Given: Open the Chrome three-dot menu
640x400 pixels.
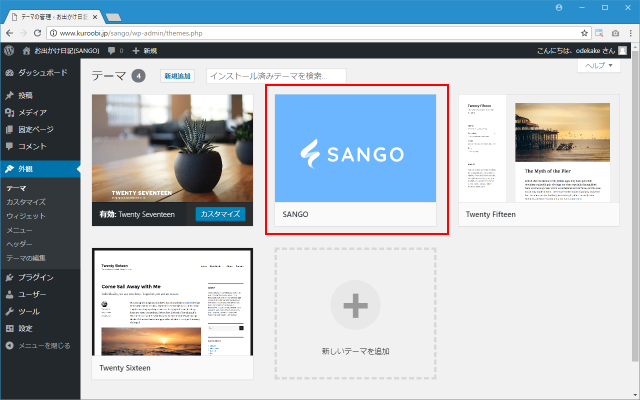Looking at the screenshot, I should [631, 33].
